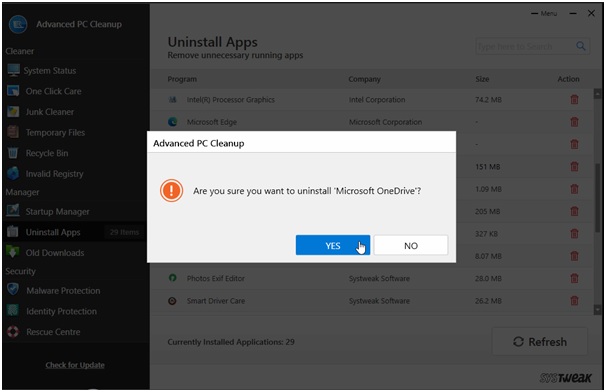Sort list by Company column header

click(364, 79)
